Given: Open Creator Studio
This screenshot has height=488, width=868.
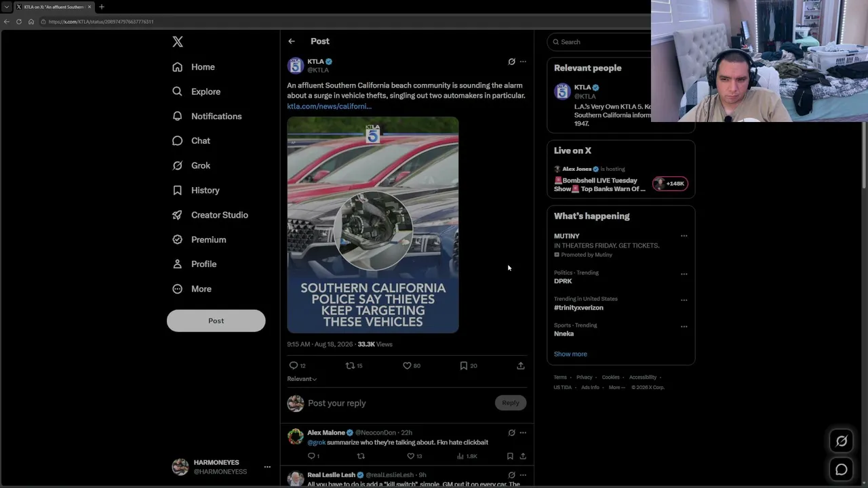Looking at the screenshot, I should pyautogui.click(x=210, y=215).
